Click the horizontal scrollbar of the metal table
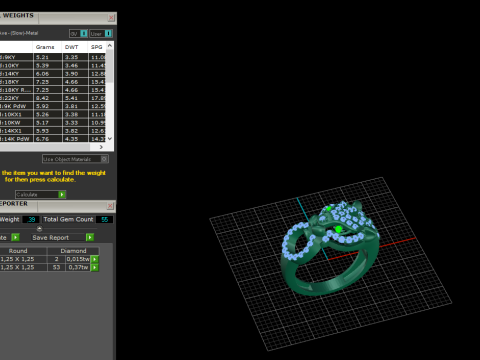The width and height of the screenshot is (480, 360). click(45, 147)
